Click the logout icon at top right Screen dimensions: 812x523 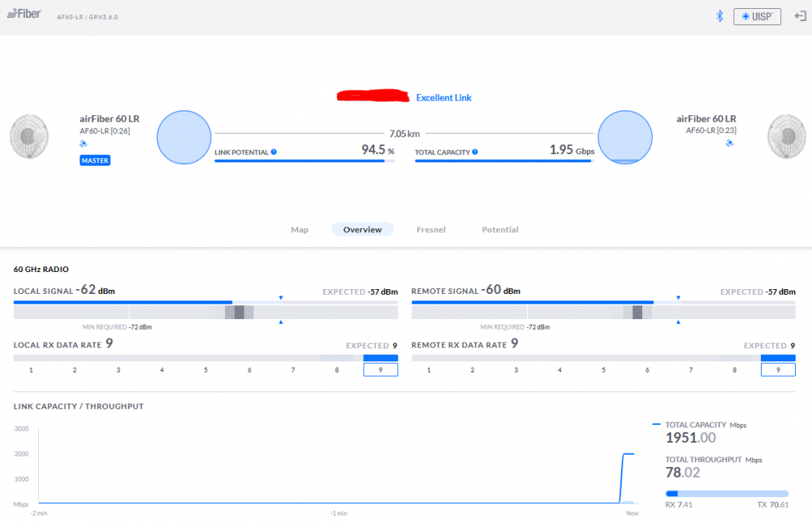point(799,16)
